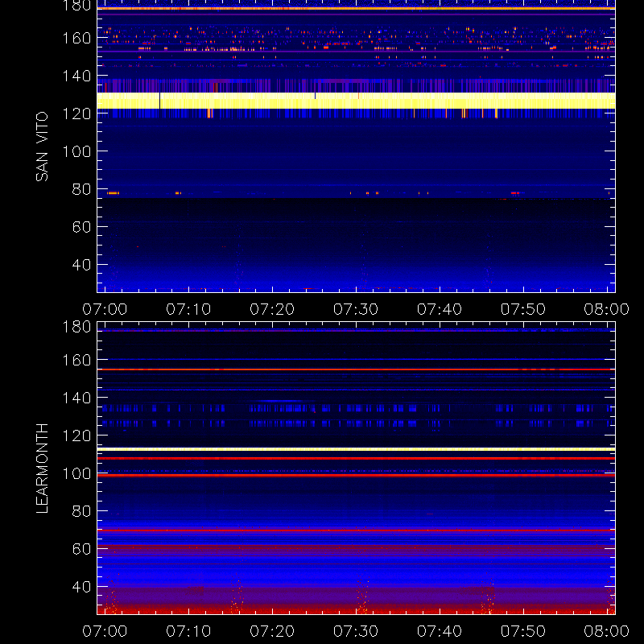644x644 pixels.
Task: Pick the 80 tick label on LEARMONTH axis
Action: pos(81,511)
